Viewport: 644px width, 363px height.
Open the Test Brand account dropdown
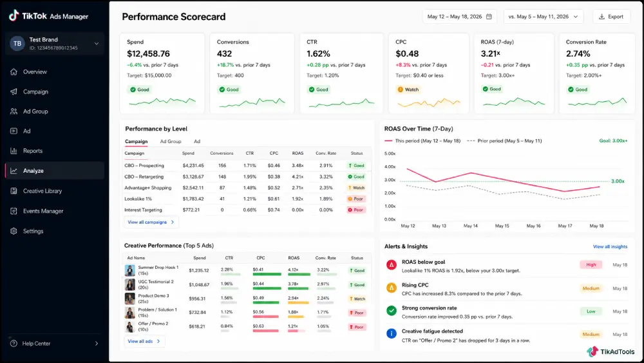pos(55,43)
